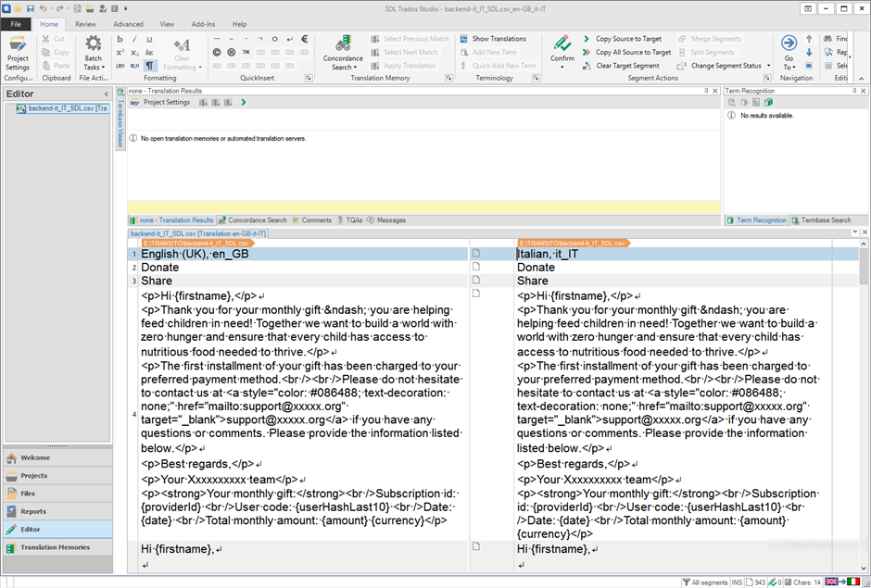Undo the last action
Image resolution: width=871 pixels, height=588 pixels.
(x=44, y=9)
